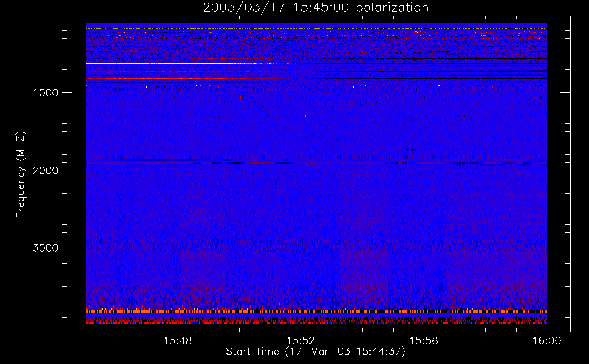Click the "Start Time (17-Mar-03 15:44:37)" label
589x364 pixels.
tap(316, 352)
